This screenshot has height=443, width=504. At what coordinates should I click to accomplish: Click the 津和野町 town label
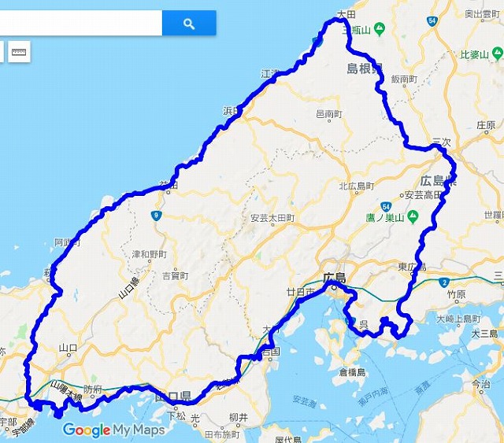point(149,254)
